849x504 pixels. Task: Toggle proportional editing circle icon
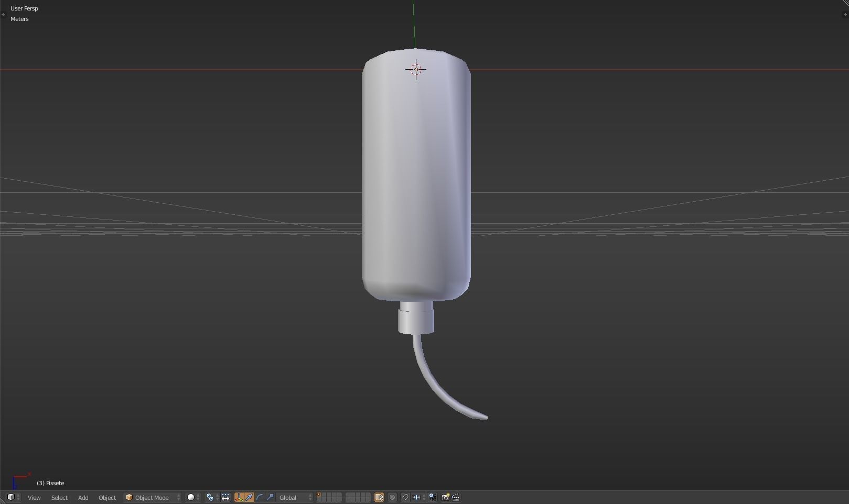(392, 497)
